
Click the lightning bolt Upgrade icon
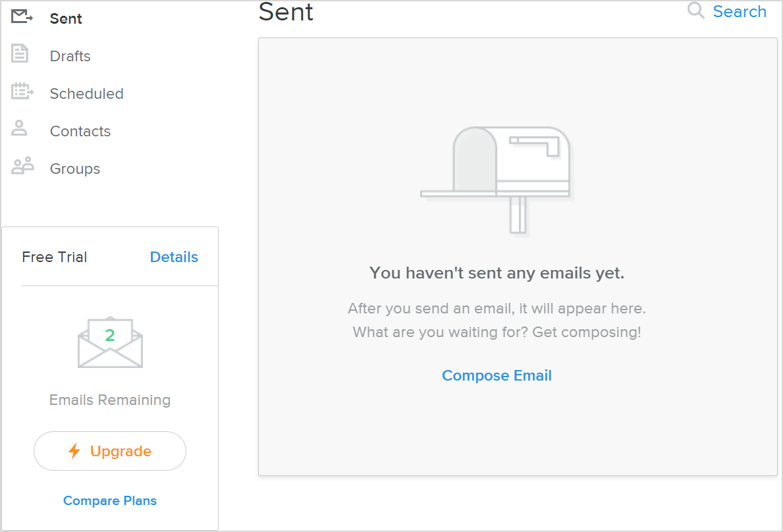pyautogui.click(x=74, y=451)
